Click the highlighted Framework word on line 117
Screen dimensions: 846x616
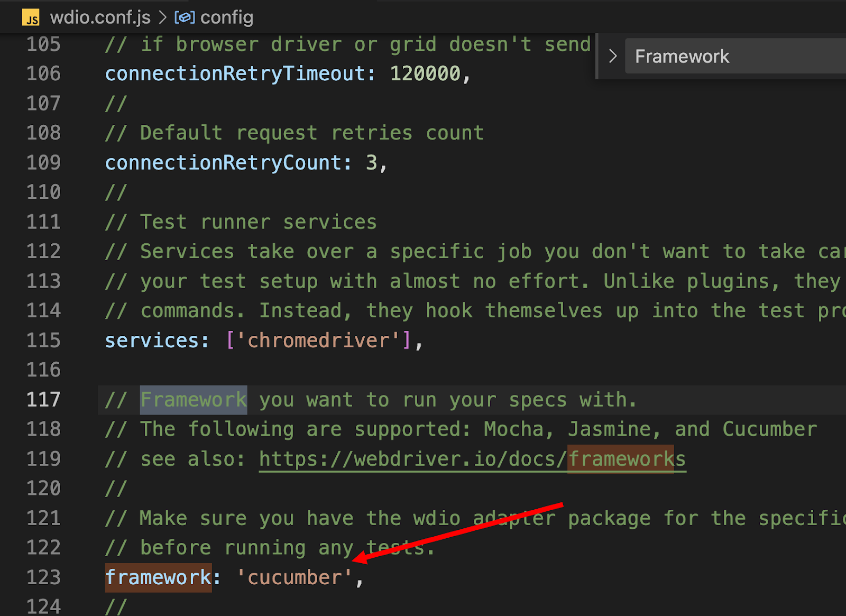tap(194, 400)
